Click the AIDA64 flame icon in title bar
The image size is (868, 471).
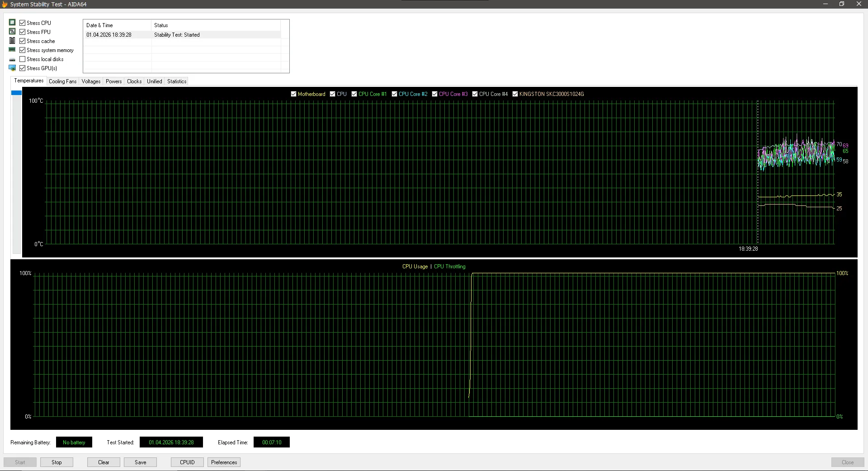pyautogui.click(x=5, y=4)
